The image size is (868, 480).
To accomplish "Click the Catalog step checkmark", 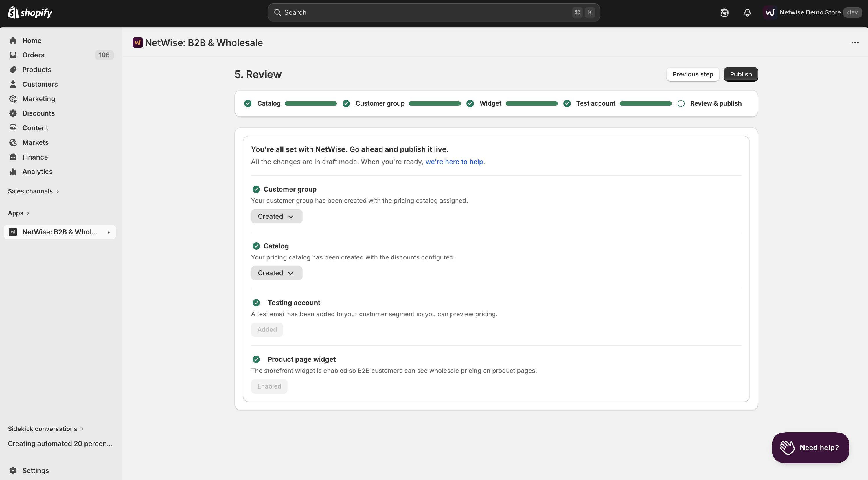I will pos(248,103).
